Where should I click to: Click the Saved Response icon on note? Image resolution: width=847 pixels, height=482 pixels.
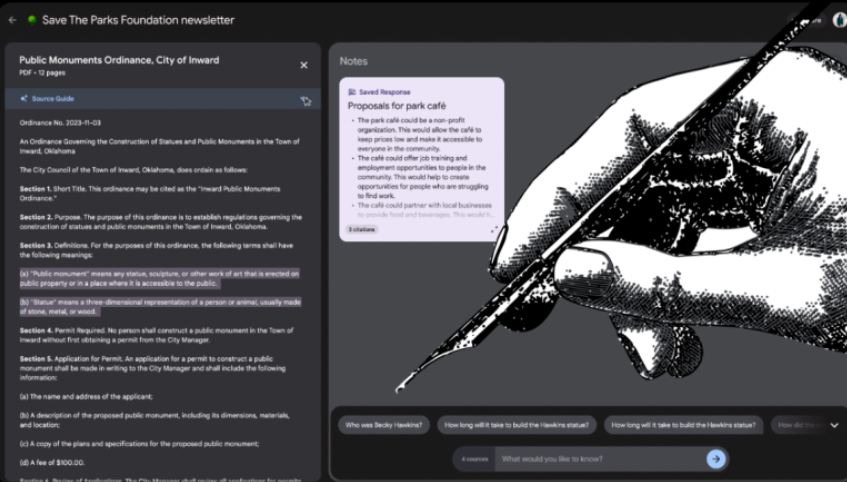click(352, 92)
